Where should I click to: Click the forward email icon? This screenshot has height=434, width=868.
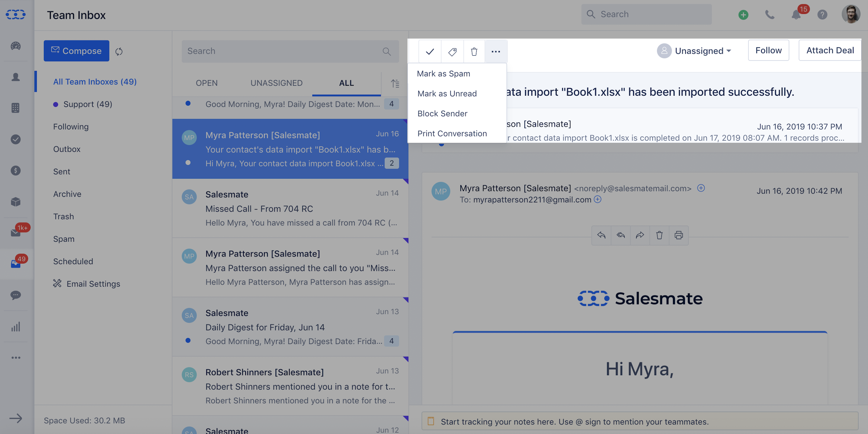coord(640,235)
